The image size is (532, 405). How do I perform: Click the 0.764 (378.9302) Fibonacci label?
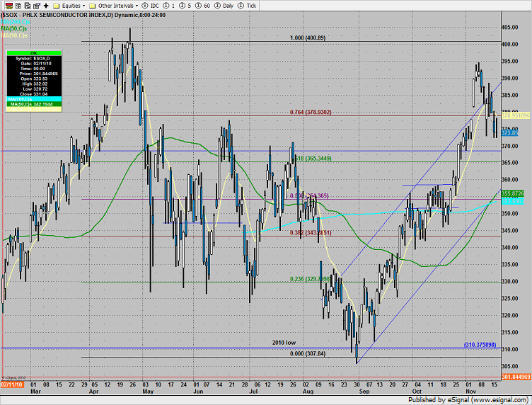pos(311,112)
